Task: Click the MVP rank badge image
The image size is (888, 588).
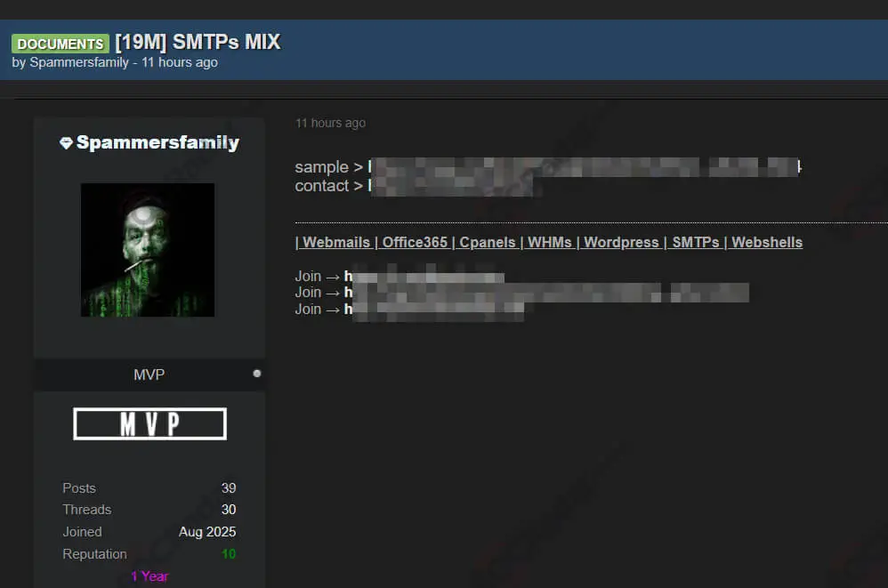Action: (x=149, y=423)
